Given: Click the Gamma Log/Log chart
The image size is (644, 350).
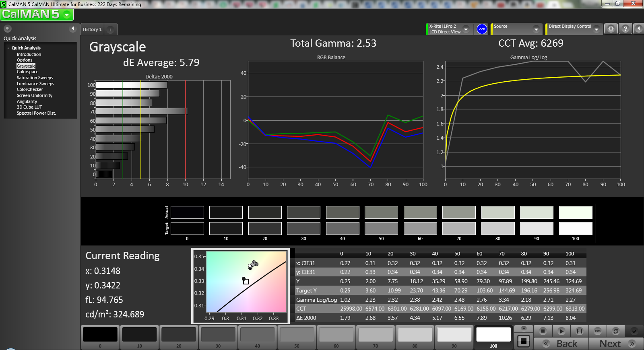Looking at the screenshot, I should tap(533, 120).
